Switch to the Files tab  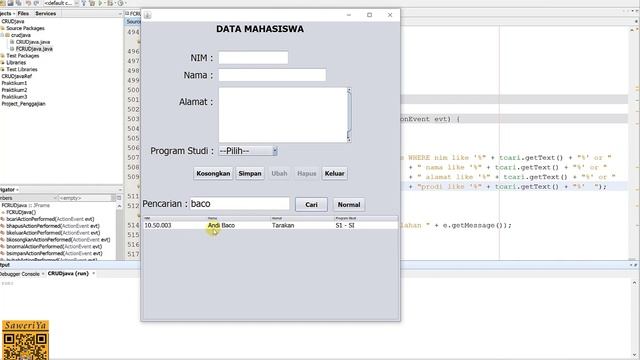click(x=23, y=13)
